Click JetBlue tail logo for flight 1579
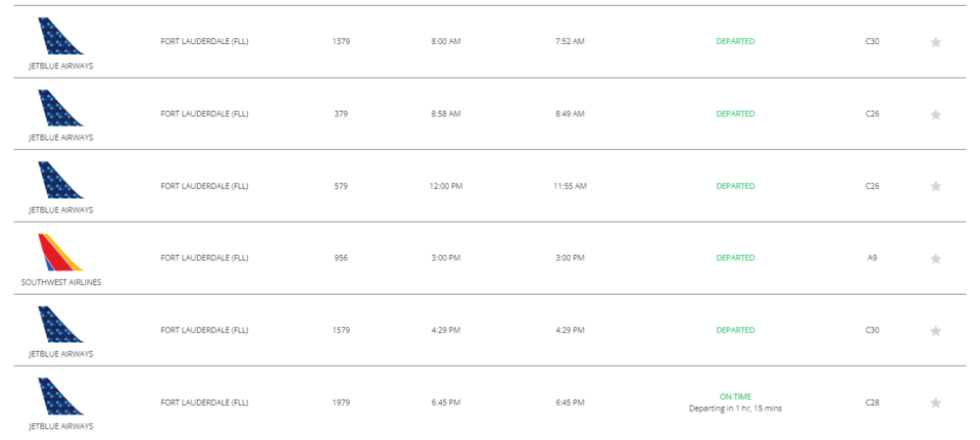This screenshot has height=440, width=980. pyautogui.click(x=61, y=324)
